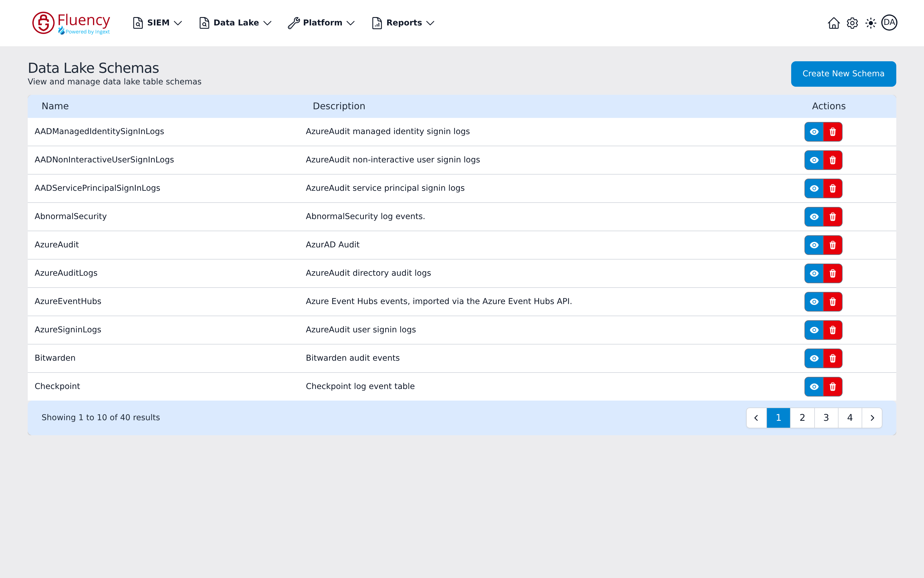The image size is (924, 578).
Task: Expand the Platform dropdown chevron
Action: [x=351, y=23]
